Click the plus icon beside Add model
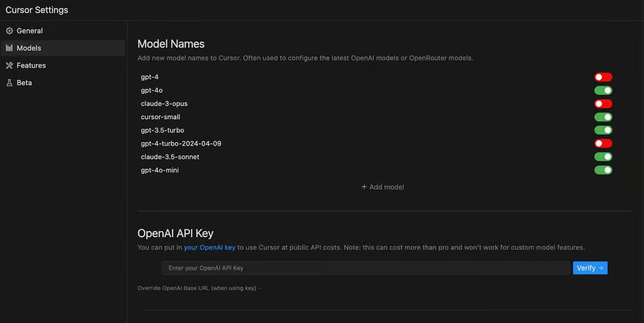Viewport: 644px width, 323px height. pyautogui.click(x=364, y=187)
